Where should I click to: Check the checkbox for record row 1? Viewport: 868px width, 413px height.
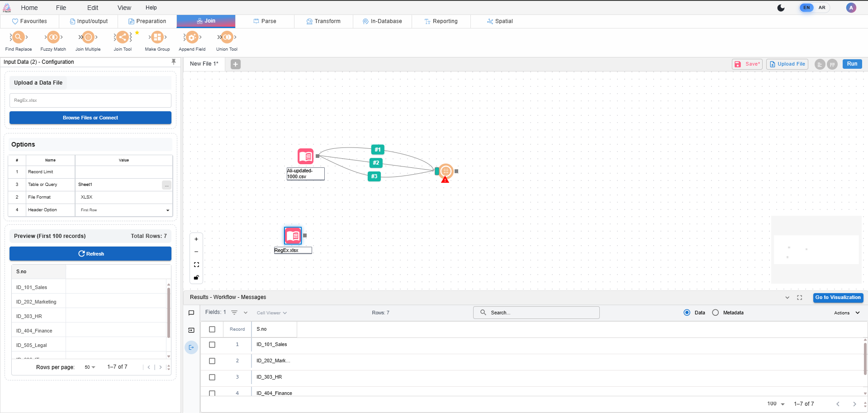point(212,345)
